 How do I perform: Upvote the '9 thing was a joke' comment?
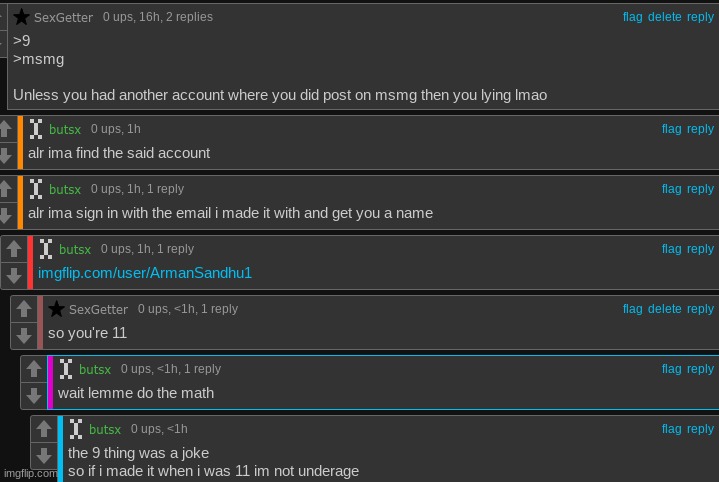pyautogui.click(x=44, y=429)
